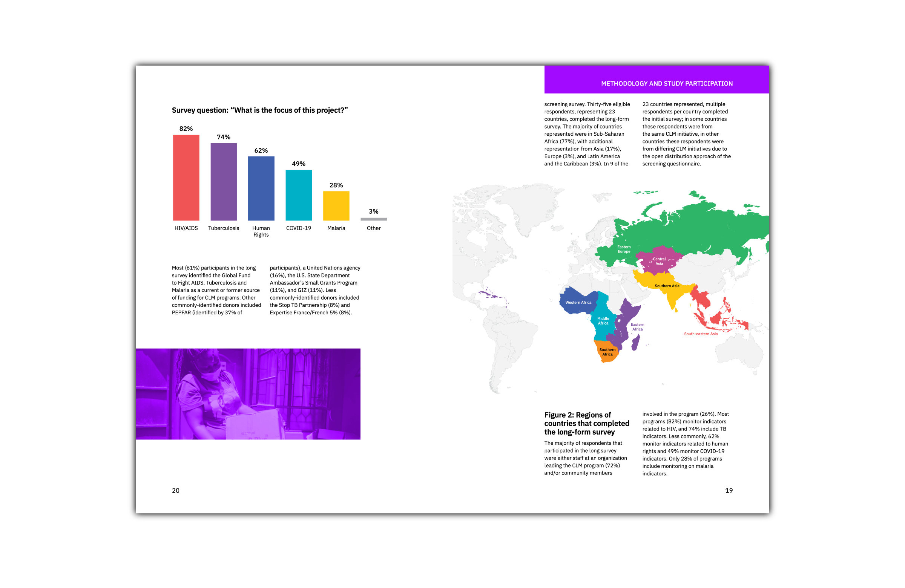This screenshot has width=905, height=588.
Task: Click the South-eastern Asia label
Action: 700,334
